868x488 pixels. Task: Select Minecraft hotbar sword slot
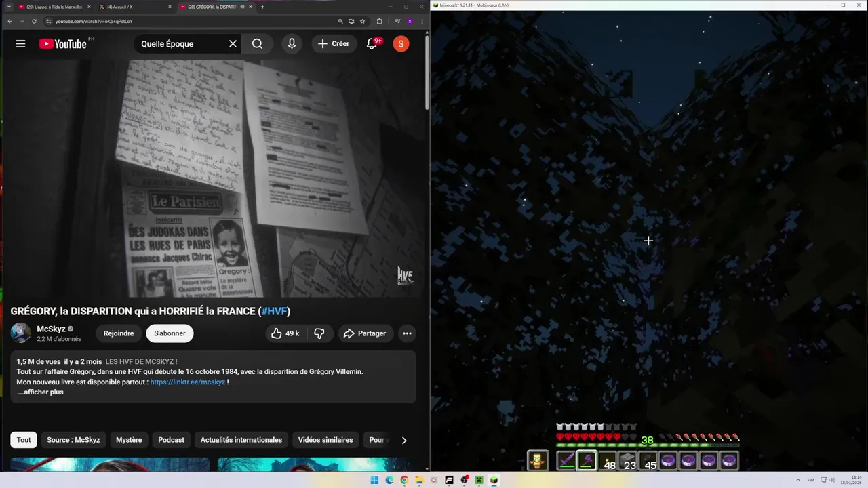click(x=566, y=462)
